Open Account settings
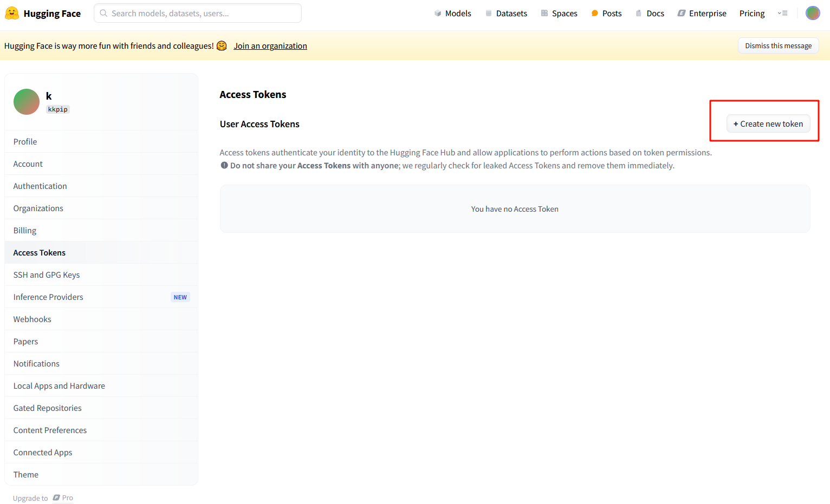This screenshot has width=830, height=504. click(x=101, y=163)
